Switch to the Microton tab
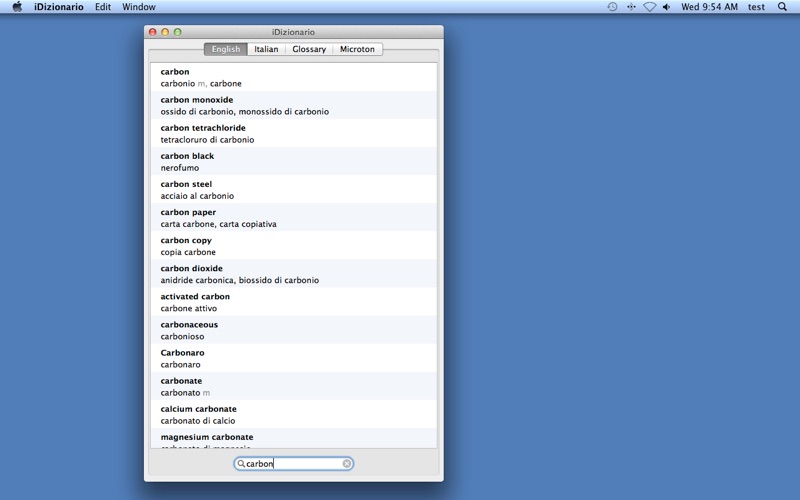The width and height of the screenshot is (800, 500). [x=357, y=49]
